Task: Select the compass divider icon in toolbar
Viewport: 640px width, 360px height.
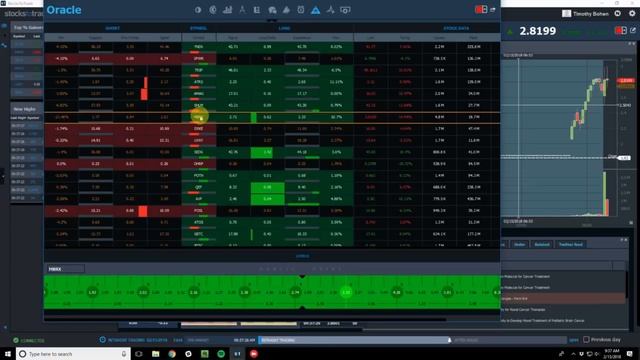Action: click(242, 10)
